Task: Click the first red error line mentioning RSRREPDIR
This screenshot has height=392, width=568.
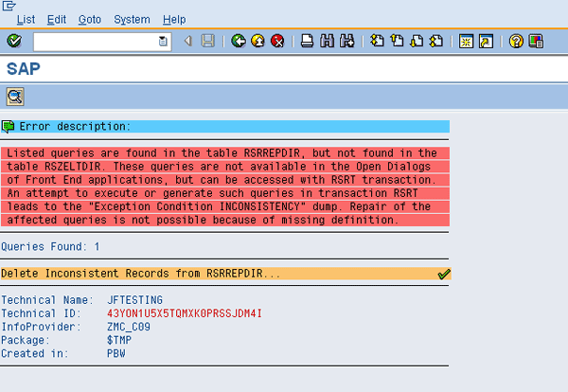Action: [225, 153]
